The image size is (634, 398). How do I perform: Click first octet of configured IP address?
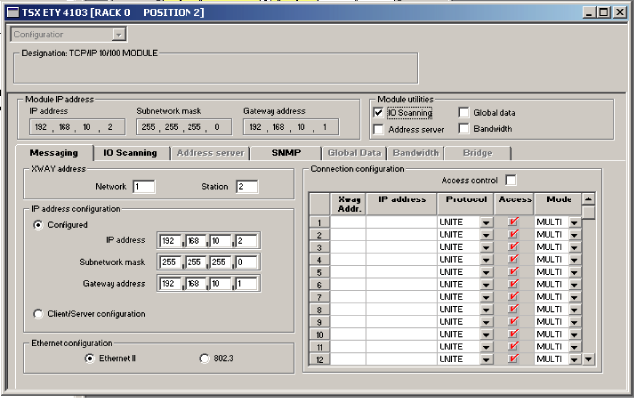coord(170,241)
